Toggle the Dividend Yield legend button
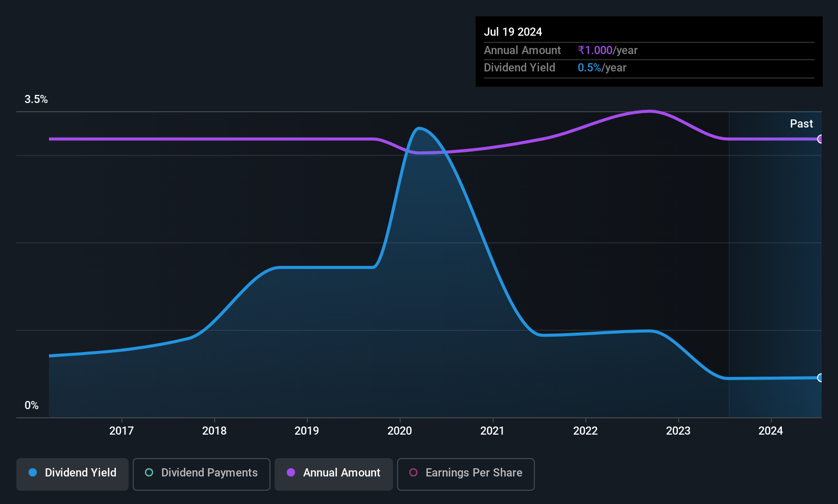The width and height of the screenshot is (838, 504). click(72, 474)
